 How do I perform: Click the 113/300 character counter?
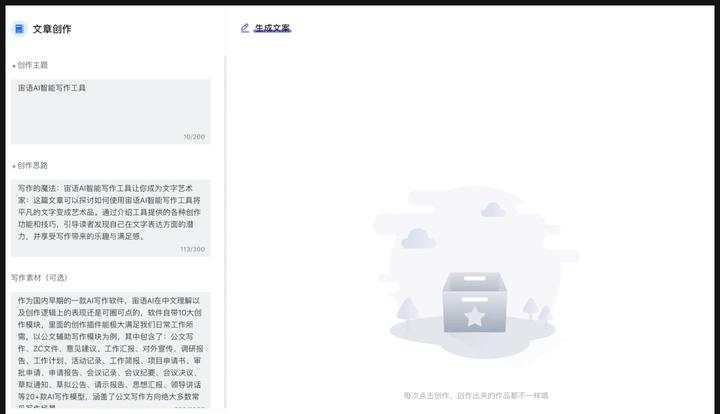coord(192,249)
